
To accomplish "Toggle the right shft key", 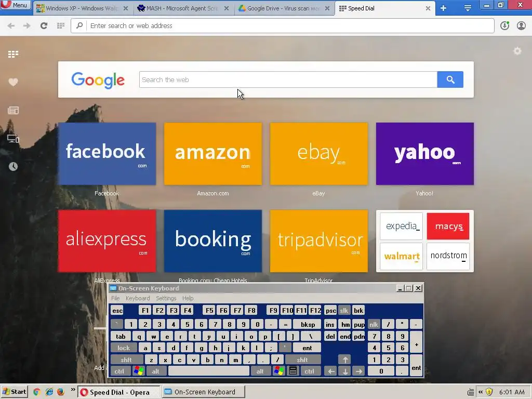I will (x=303, y=360).
